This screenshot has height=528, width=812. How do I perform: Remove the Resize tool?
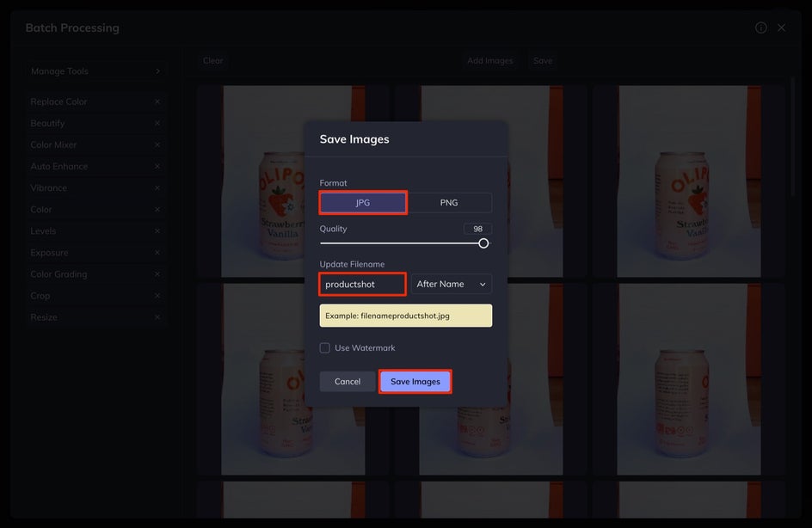point(157,317)
